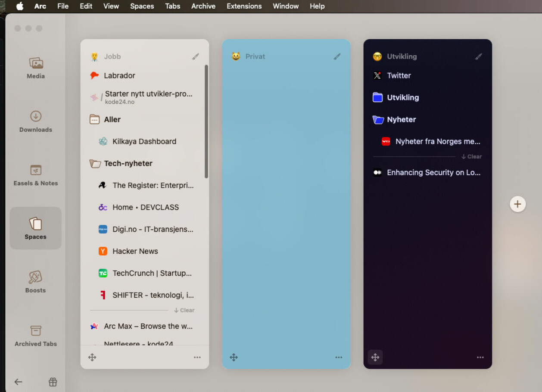
Task: Open the Downloads section
Action: pos(36,121)
